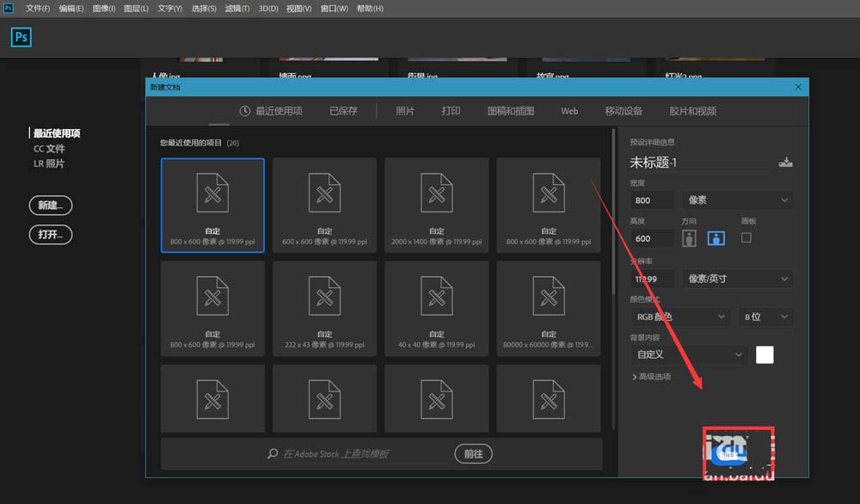The image size is (860, 504).
Task: Switch to the 打印 tab
Action: pos(451,111)
